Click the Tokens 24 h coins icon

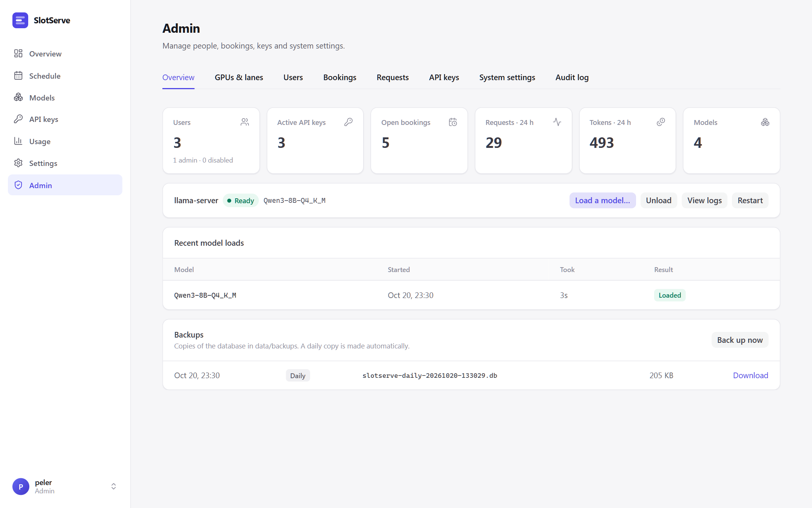click(661, 122)
